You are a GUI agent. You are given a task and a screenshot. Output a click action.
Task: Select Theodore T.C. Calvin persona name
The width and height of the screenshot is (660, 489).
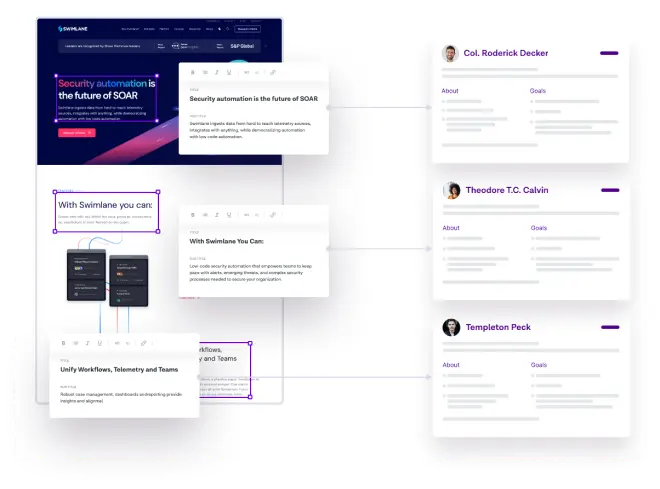pyautogui.click(x=507, y=190)
